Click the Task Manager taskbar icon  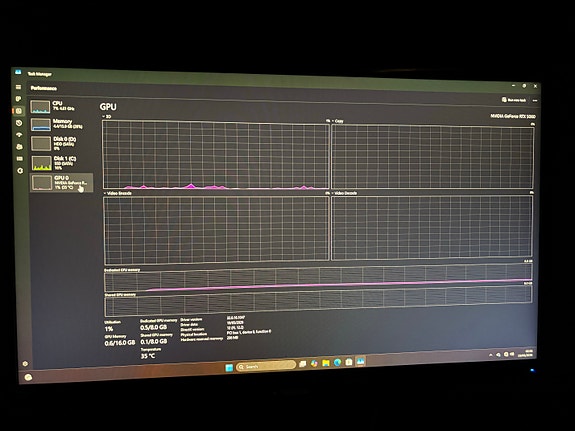point(360,362)
